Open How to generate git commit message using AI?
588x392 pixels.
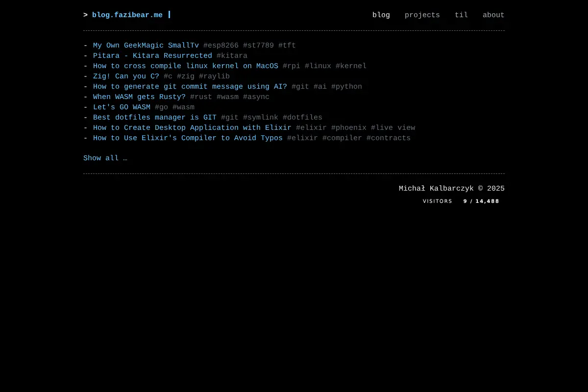click(x=190, y=87)
